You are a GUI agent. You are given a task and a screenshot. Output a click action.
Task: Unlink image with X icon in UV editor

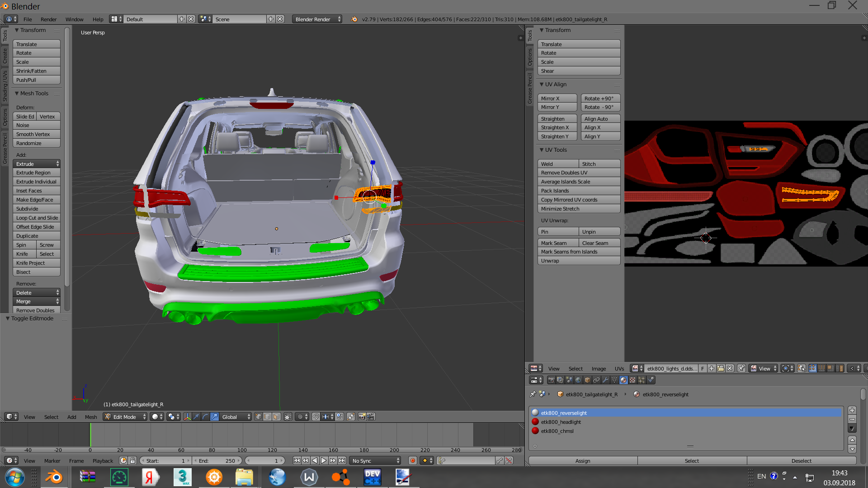730,368
